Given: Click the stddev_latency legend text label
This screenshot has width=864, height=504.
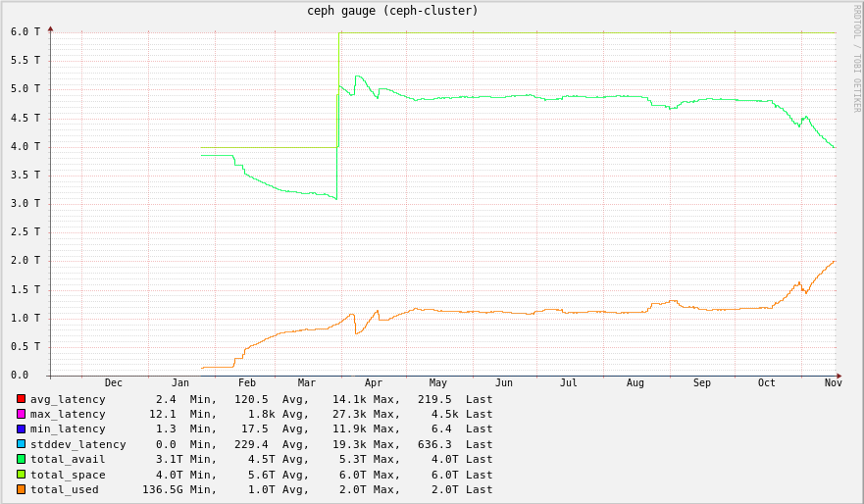Looking at the screenshot, I should click(x=77, y=444).
